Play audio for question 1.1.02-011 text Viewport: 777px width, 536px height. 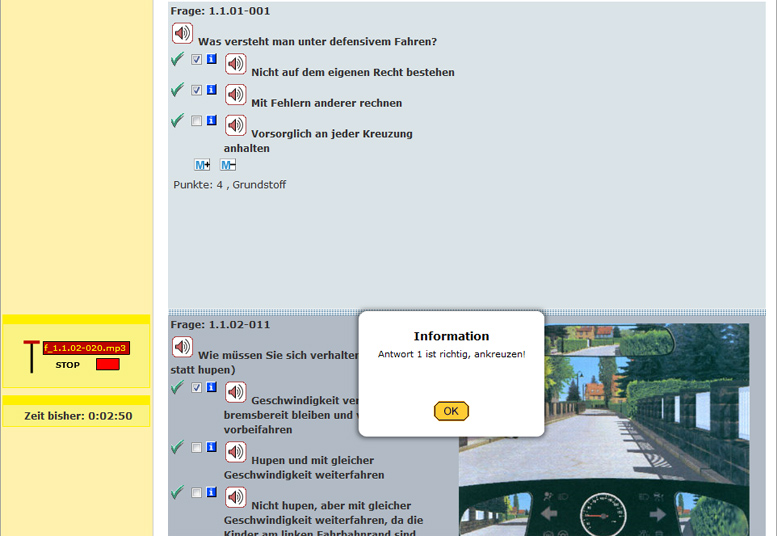pyautogui.click(x=182, y=347)
